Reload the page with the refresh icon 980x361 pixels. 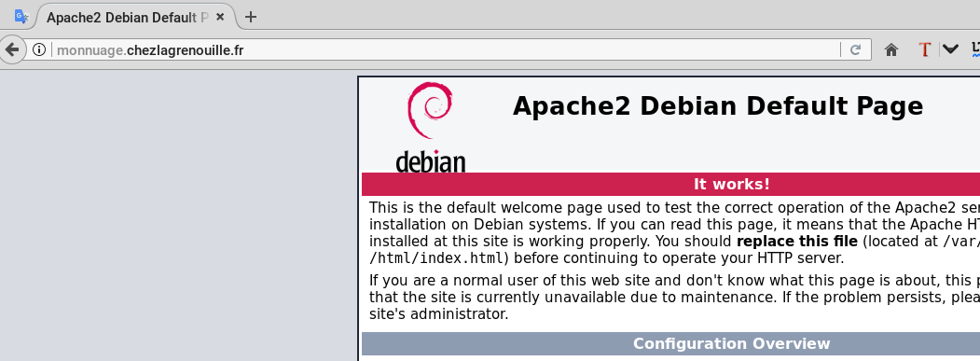[x=856, y=50]
